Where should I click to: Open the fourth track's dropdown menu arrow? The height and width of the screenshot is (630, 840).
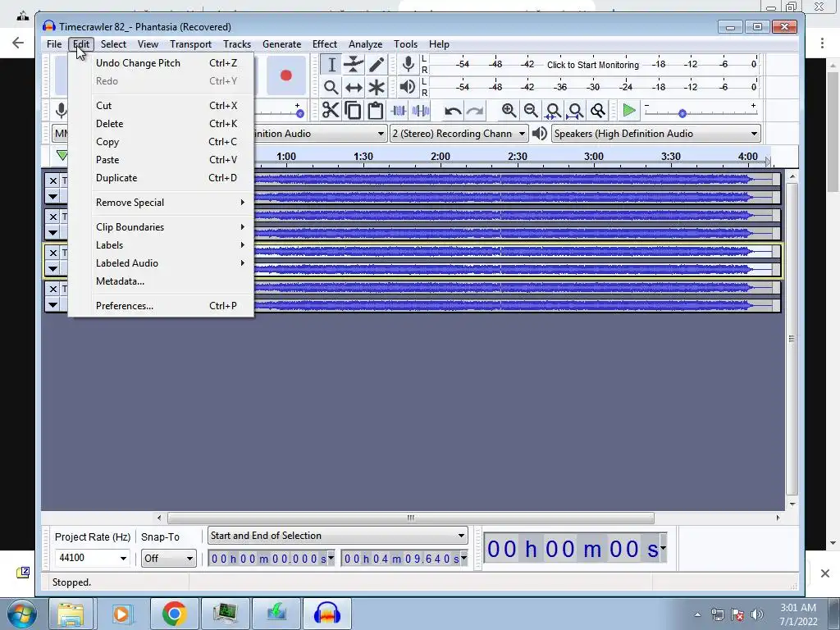tap(52, 305)
